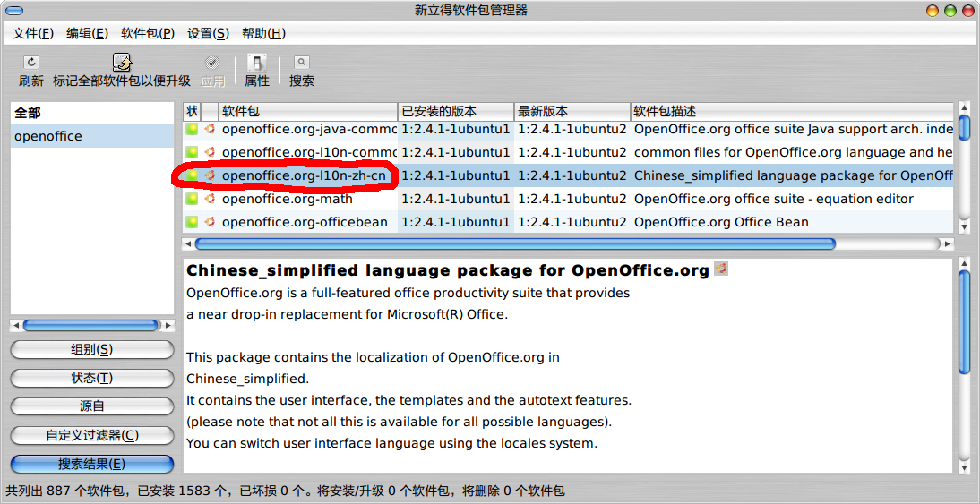Image resolution: width=980 pixels, height=504 pixels.
Task: Click Ubuntu support icon of openoffice.org-officebean row
Action: click(210, 222)
